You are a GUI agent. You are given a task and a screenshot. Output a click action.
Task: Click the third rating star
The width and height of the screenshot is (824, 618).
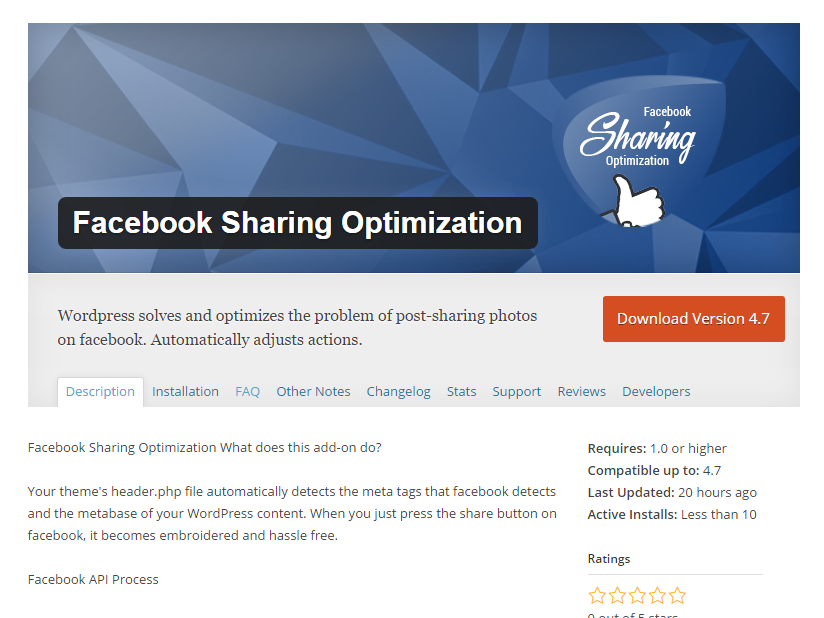(637, 595)
